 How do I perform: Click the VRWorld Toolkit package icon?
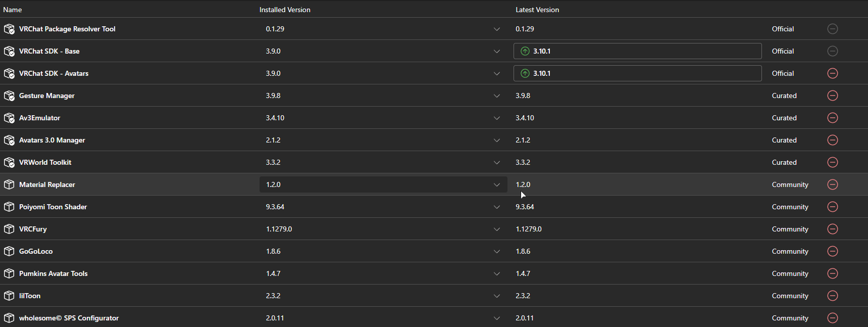9,162
